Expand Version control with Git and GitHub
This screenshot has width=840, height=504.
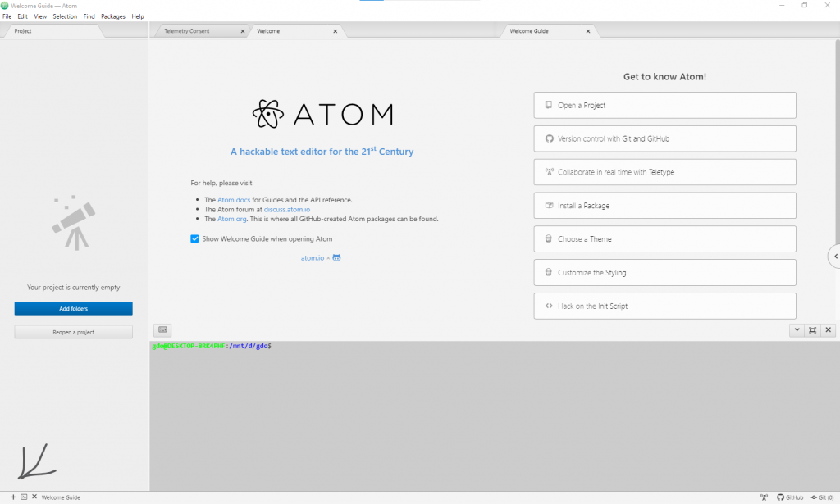tap(664, 138)
